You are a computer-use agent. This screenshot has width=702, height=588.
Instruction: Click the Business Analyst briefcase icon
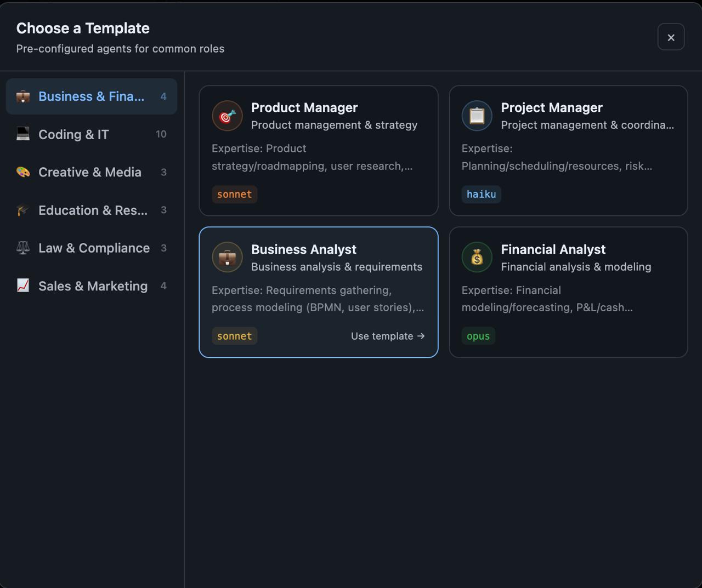[227, 258]
